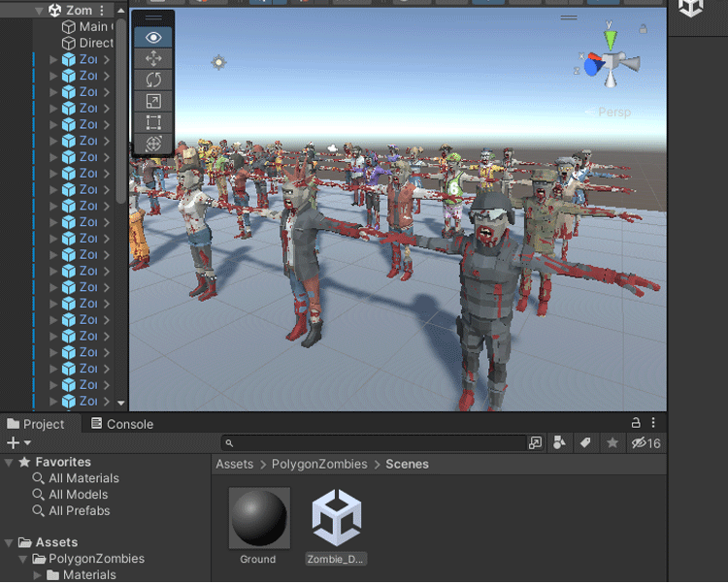Open the Zom scene options menu

[x=102, y=11]
